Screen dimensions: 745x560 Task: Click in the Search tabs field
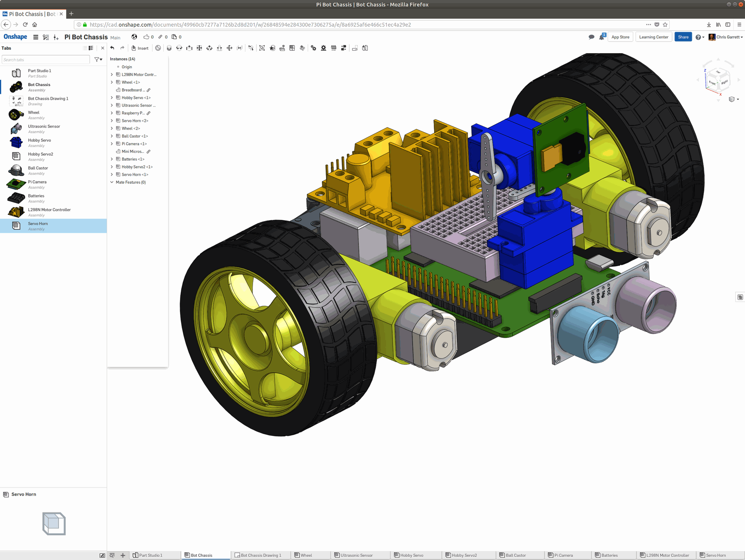coord(45,60)
